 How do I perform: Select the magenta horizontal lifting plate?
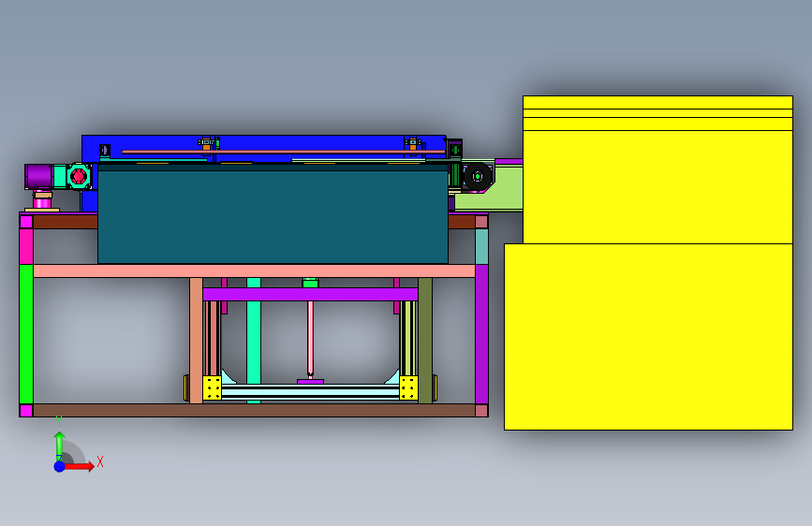coord(310,294)
